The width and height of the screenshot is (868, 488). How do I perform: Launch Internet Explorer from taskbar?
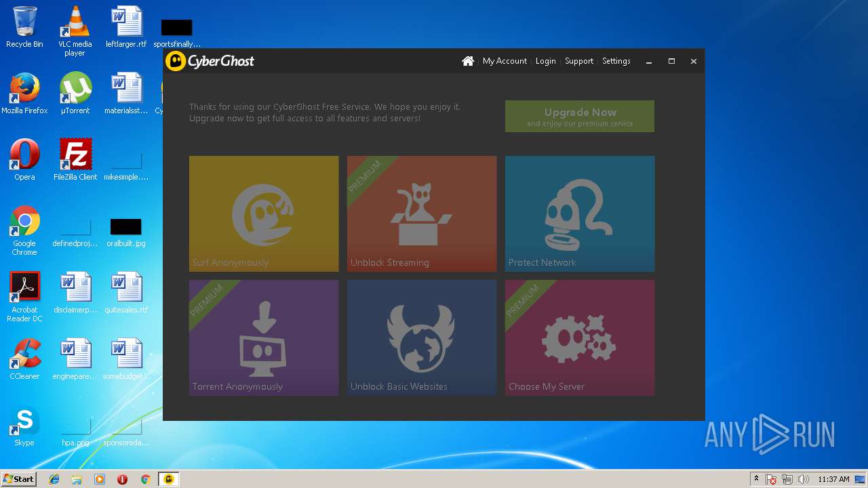point(54,479)
